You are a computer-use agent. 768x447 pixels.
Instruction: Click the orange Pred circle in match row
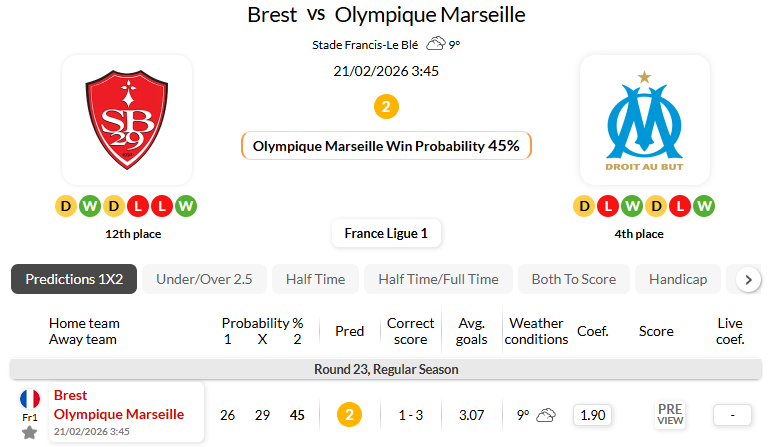point(348,414)
